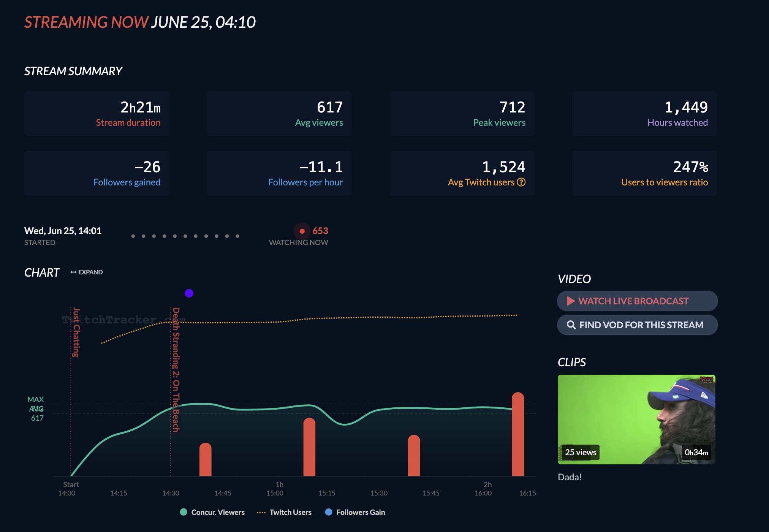
Task: Click the expand arrows icon next to CHART
Action: (x=73, y=272)
